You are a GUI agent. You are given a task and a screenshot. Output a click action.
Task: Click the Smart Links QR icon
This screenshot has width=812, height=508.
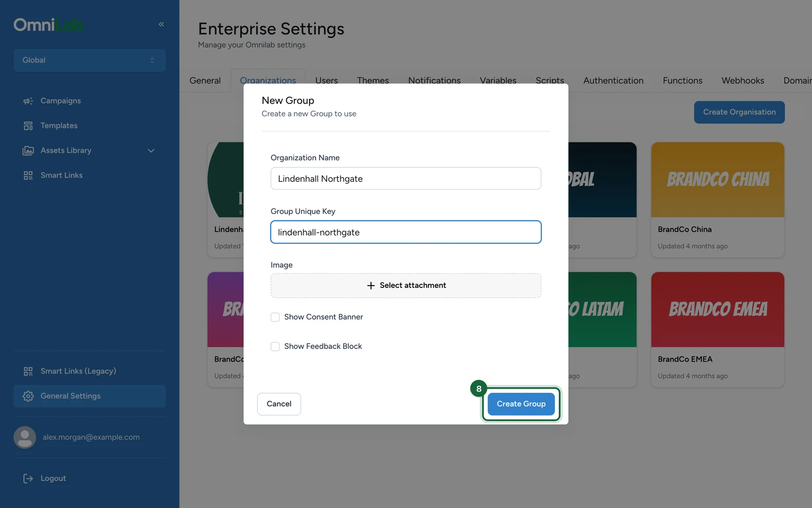coord(28,176)
